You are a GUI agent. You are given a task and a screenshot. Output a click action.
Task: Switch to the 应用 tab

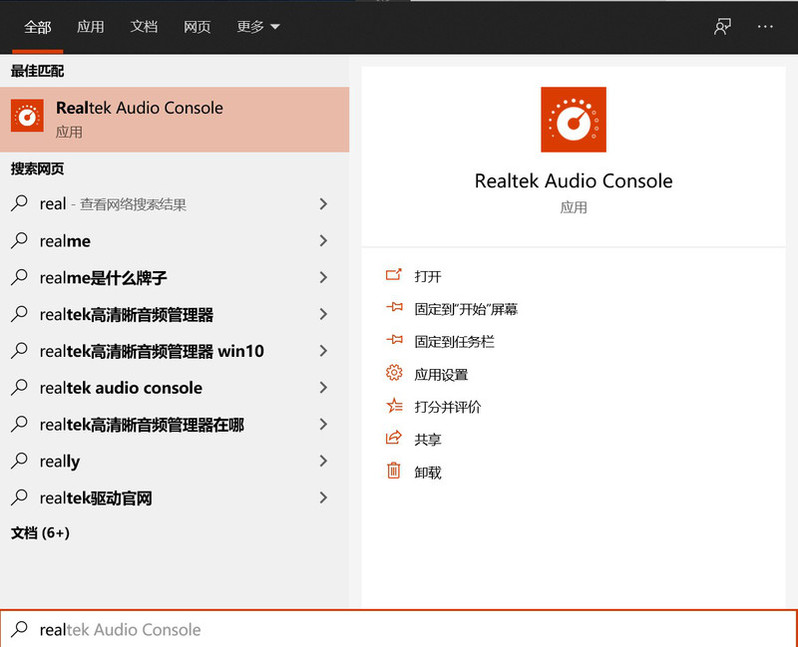coord(91,27)
